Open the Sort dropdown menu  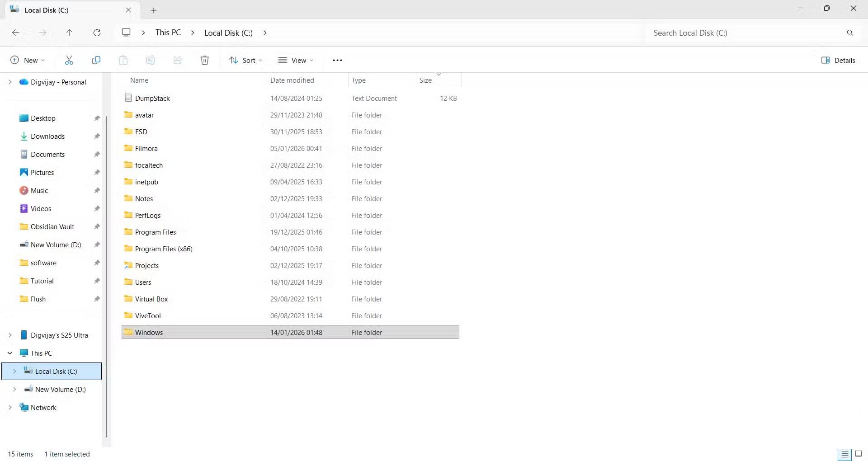245,60
